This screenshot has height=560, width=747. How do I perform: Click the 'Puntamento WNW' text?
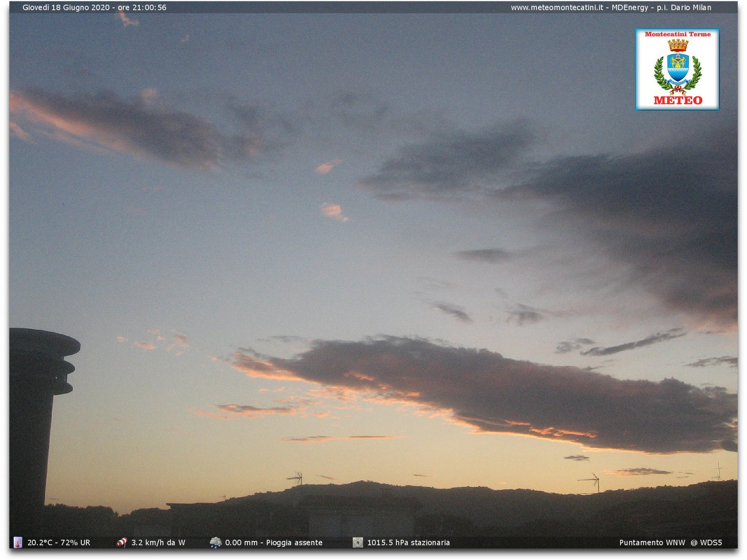coord(652,543)
